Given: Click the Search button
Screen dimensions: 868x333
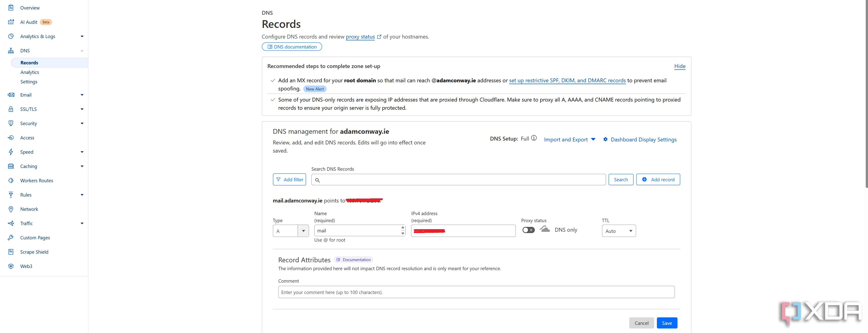Looking at the screenshot, I should 621,180.
